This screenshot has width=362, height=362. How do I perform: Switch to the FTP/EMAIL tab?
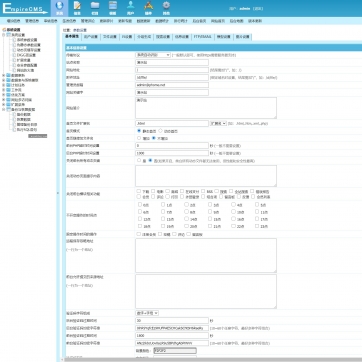203,37
